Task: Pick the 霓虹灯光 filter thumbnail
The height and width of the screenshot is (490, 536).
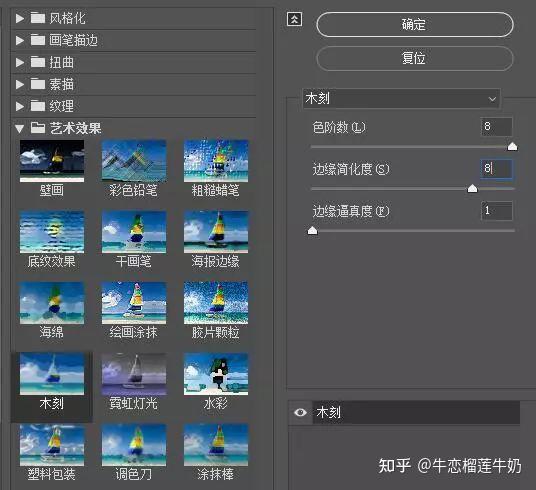Action: coord(134,374)
